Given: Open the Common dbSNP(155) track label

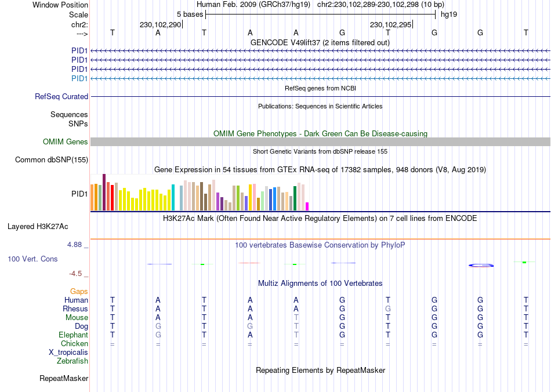Looking at the screenshot, I should coord(52,160).
